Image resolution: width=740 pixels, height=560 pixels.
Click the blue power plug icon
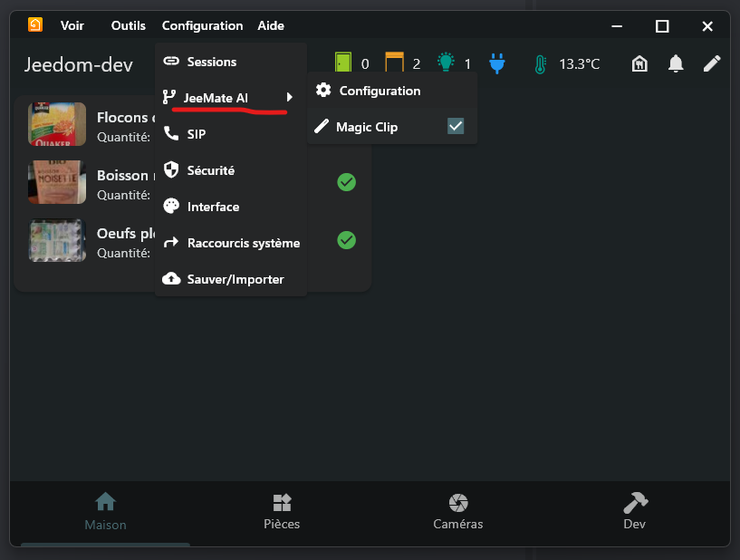pyautogui.click(x=496, y=63)
